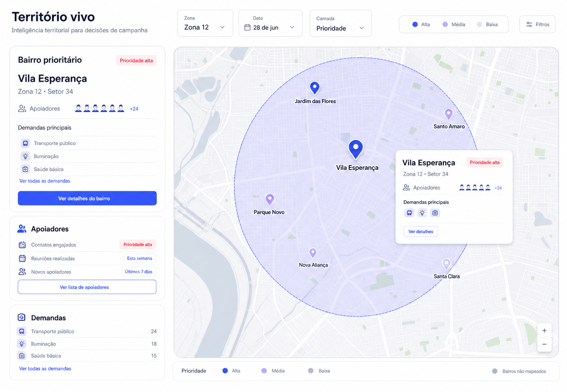
Task: Toggle Alta in the bottom Prioridade legend
Action: (231, 371)
